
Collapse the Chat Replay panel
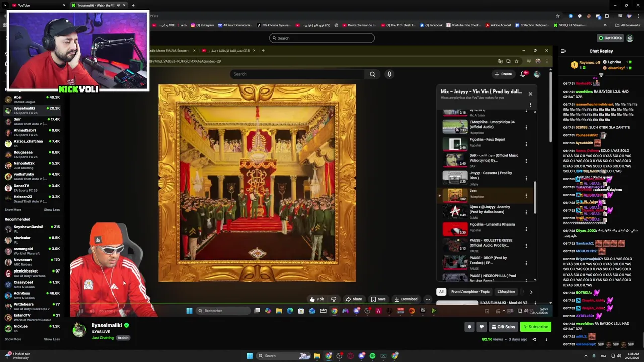pyautogui.click(x=563, y=51)
